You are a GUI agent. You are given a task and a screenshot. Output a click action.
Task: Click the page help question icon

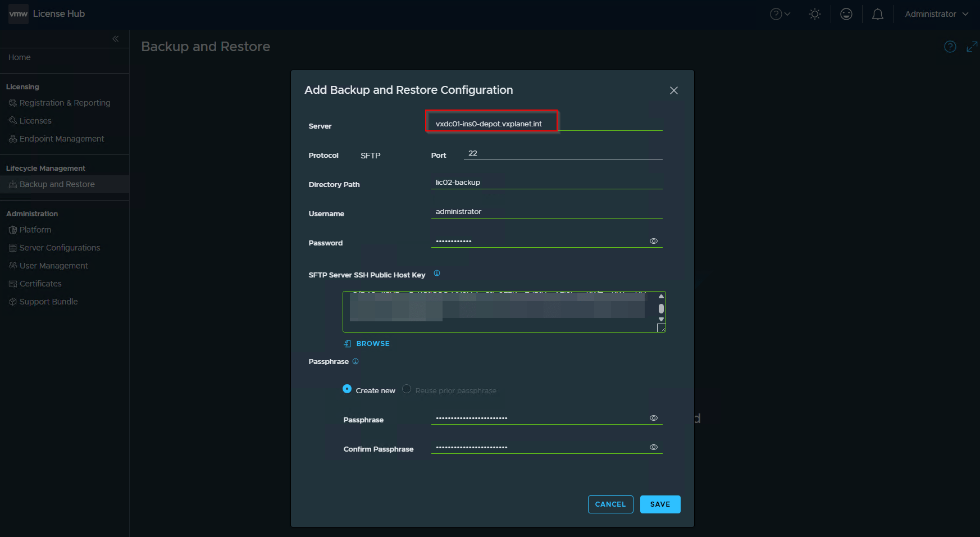[x=950, y=47]
